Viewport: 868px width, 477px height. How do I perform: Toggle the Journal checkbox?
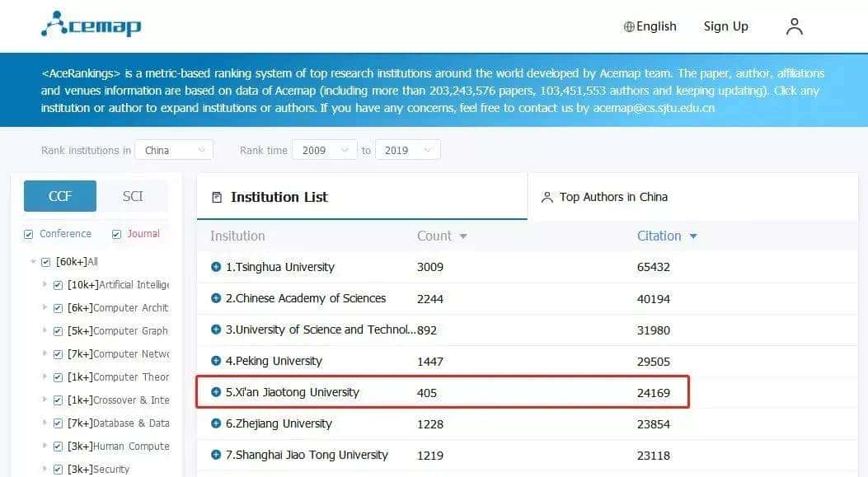117,234
